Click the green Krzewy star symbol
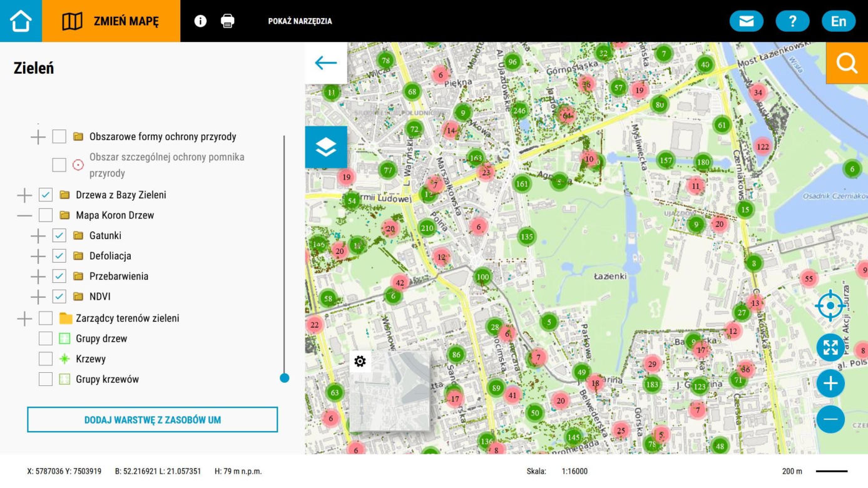 point(64,359)
